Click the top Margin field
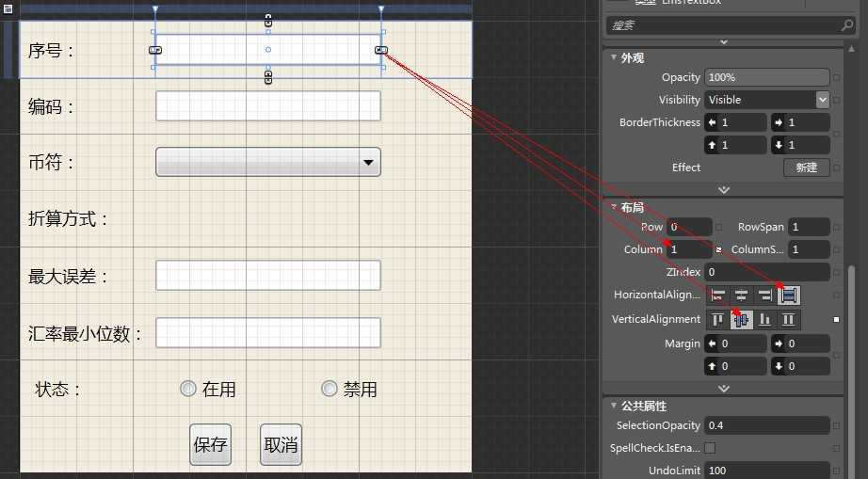Screen dimensions: 868x479 [x=735, y=366]
